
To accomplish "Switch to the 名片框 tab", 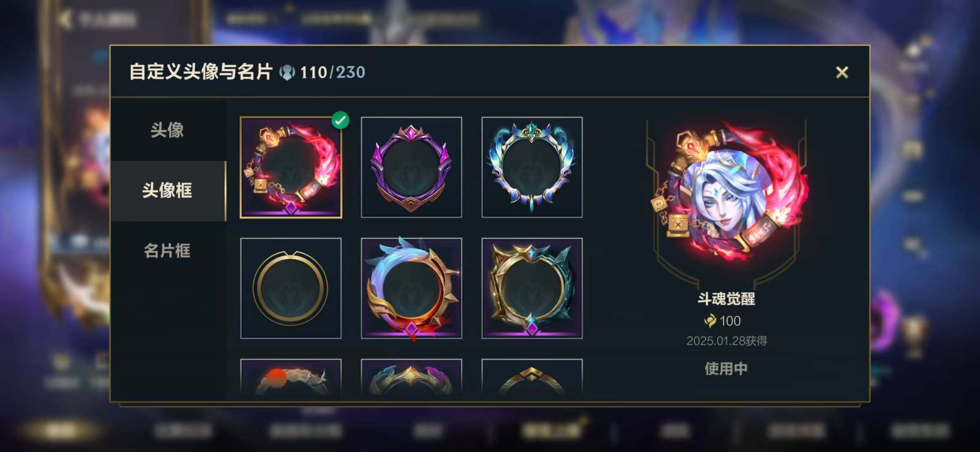I will click(168, 251).
